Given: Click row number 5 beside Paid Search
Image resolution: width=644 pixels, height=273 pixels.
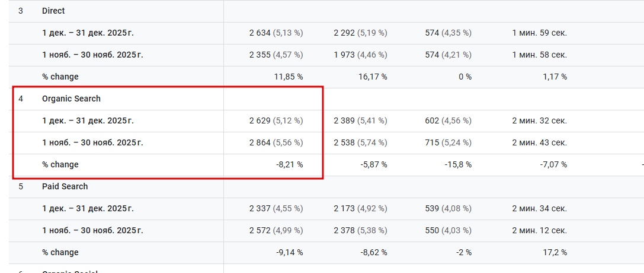Looking at the screenshot, I should [x=21, y=186].
